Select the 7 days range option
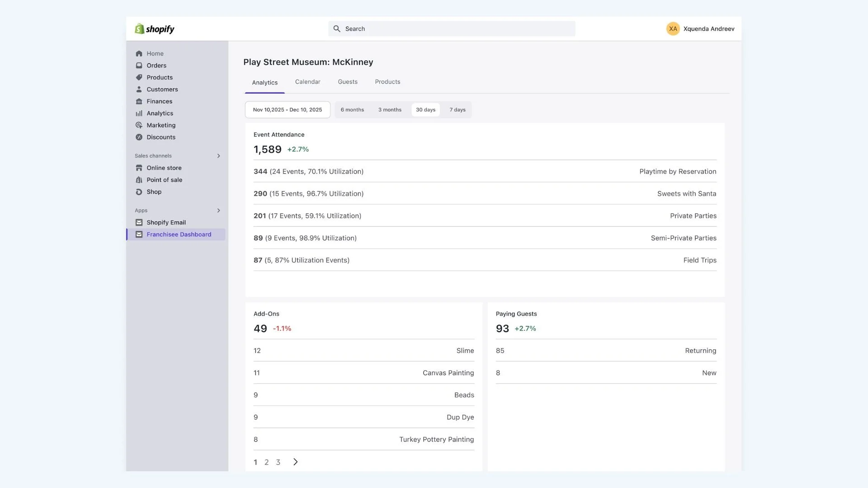The height and width of the screenshot is (488, 868). click(457, 110)
